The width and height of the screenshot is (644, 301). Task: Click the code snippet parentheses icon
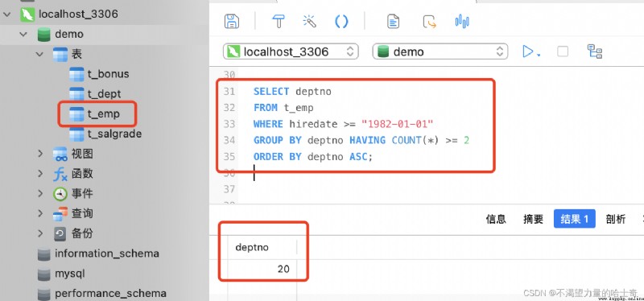click(341, 21)
